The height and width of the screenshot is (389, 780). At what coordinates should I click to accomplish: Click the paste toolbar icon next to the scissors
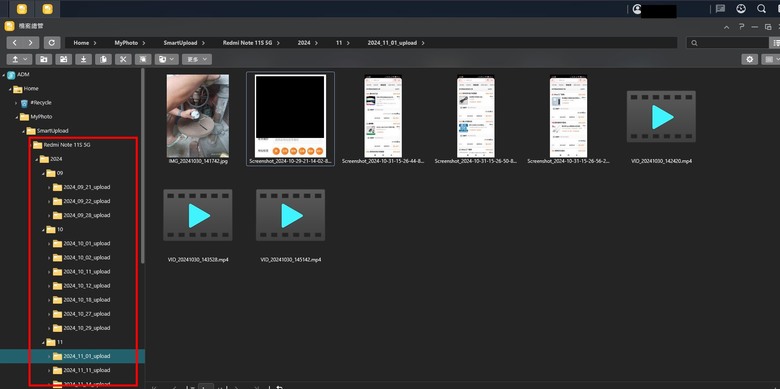tap(143, 59)
